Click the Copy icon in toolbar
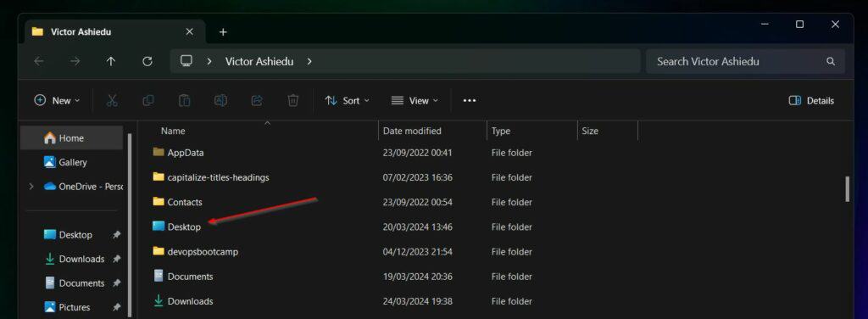Screen dimensions: 868x319 pyautogui.click(x=147, y=100)
